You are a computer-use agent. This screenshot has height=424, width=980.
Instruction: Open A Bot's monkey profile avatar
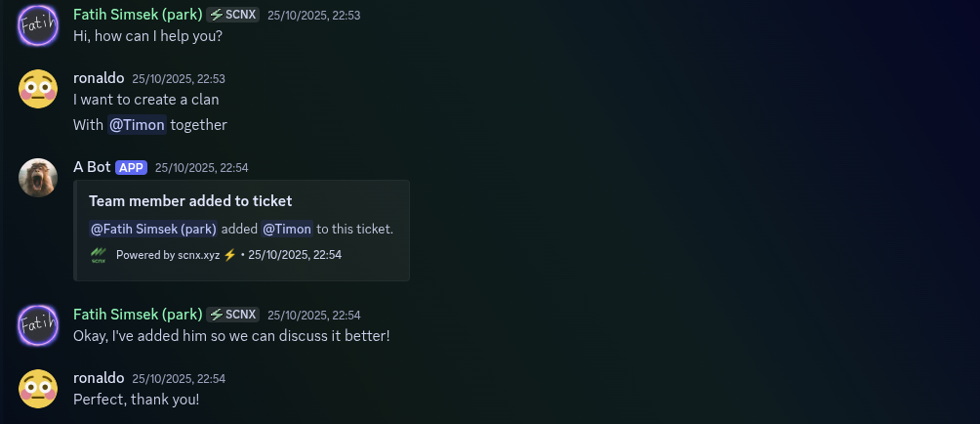pos(38,177)
